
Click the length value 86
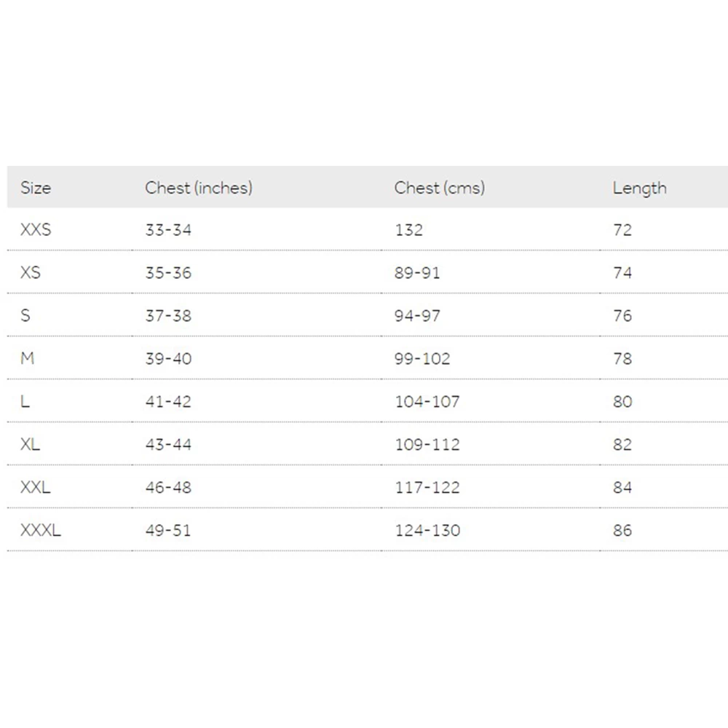(622, 531)
